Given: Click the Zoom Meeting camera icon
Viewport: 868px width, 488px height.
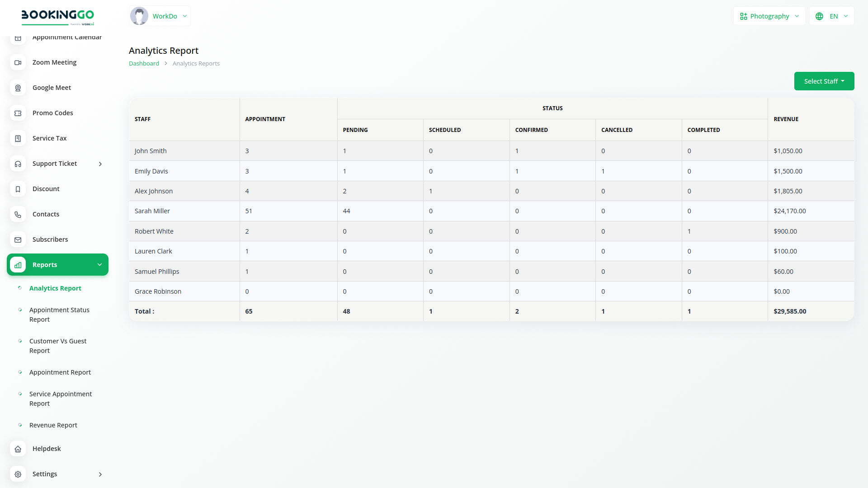Looking at the screenshot, I should [x=18, y=62].
